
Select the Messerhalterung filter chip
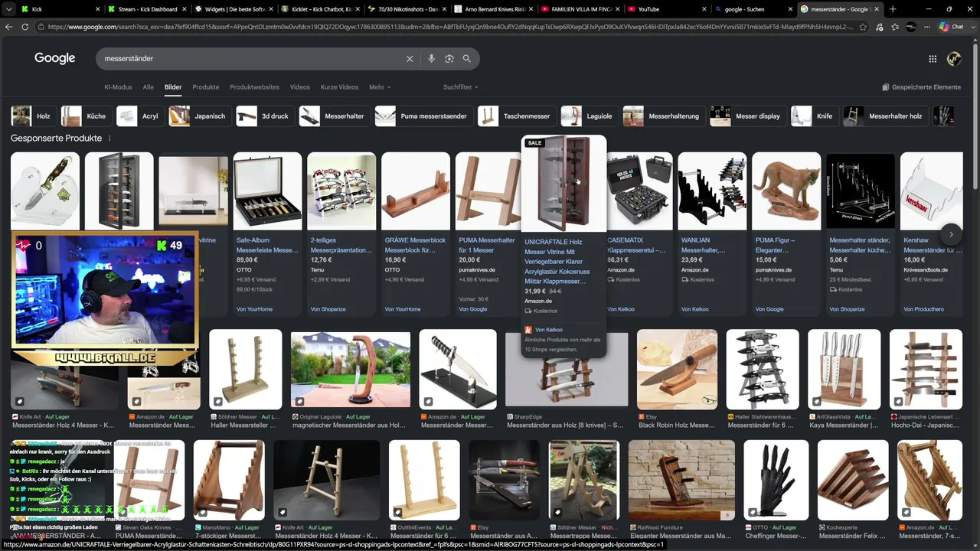(x=663, y=116)
